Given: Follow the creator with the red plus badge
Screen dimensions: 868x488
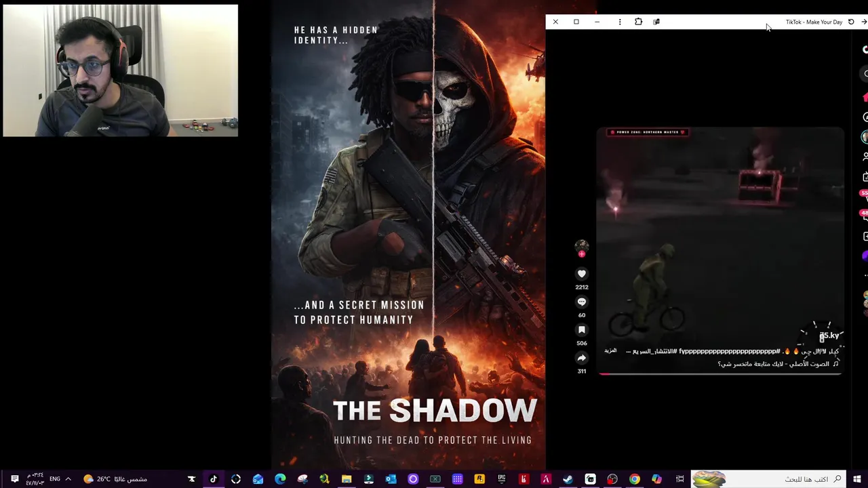Looking at the screenshot, I should click(x=581, y=254).
